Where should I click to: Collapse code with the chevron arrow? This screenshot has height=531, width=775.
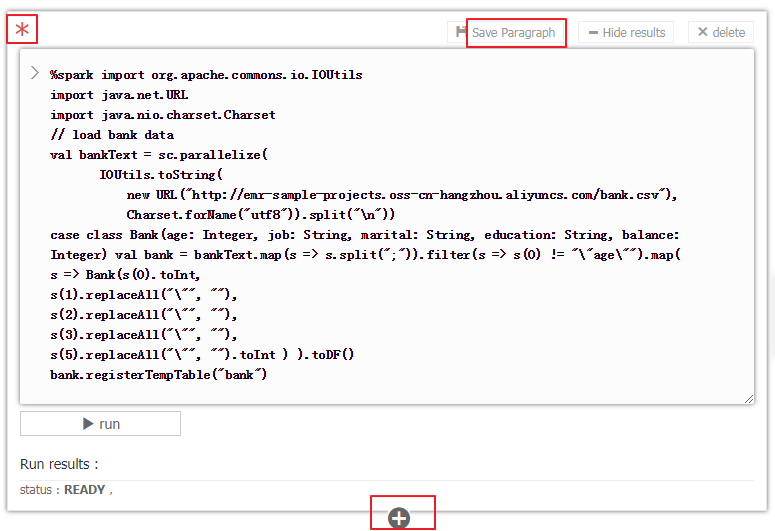tap(35, 73)
